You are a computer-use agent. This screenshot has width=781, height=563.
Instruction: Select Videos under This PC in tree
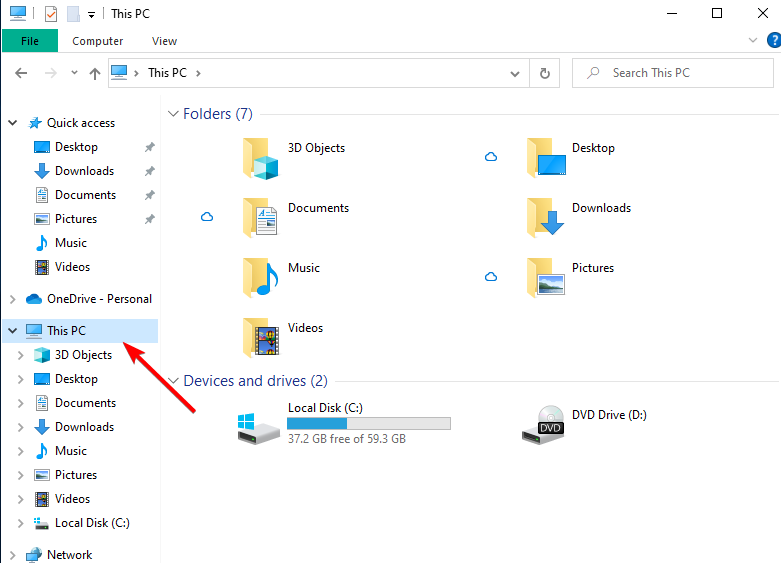pos(72,498)
